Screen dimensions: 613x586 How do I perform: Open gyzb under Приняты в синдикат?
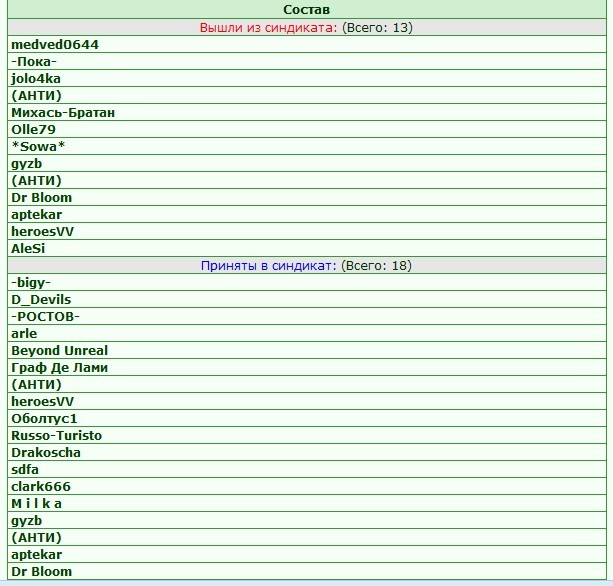point(27,521)
